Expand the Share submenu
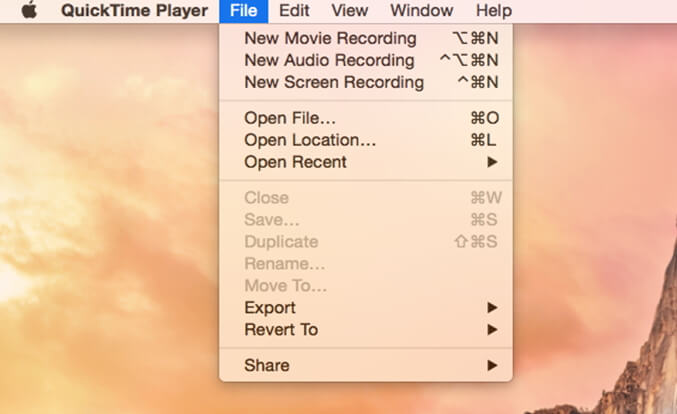Viewport: 677px width, 414px height. click(x=366, y=366)
